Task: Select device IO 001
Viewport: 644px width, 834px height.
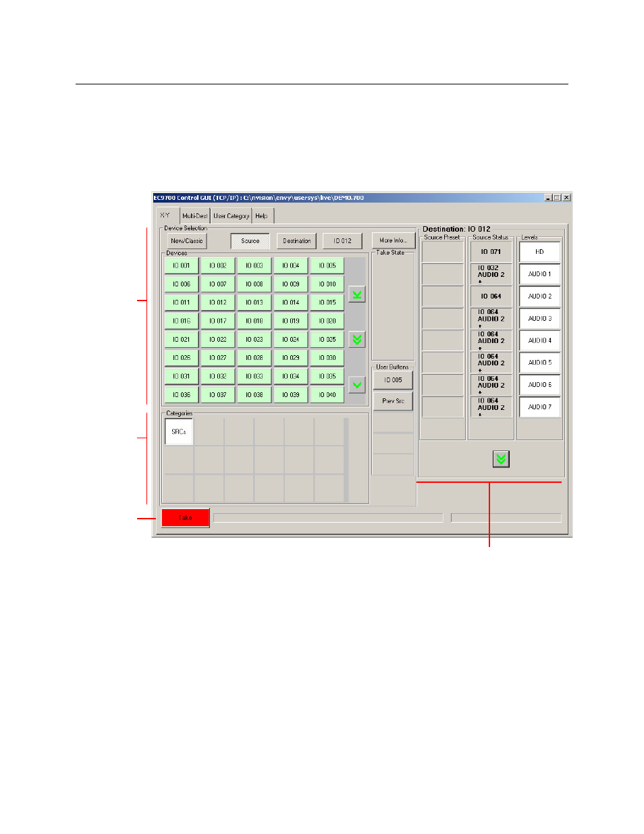Action: (181, 266)
